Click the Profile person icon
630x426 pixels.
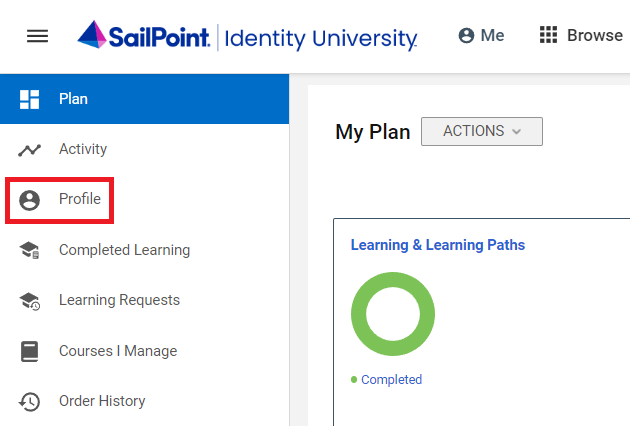pos(29,200)
